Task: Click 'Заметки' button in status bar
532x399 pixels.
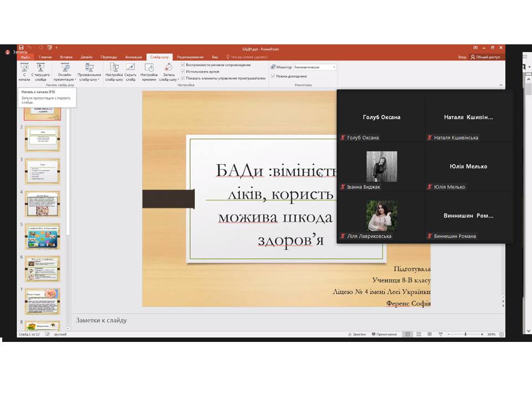Action: tap(357, 334)
